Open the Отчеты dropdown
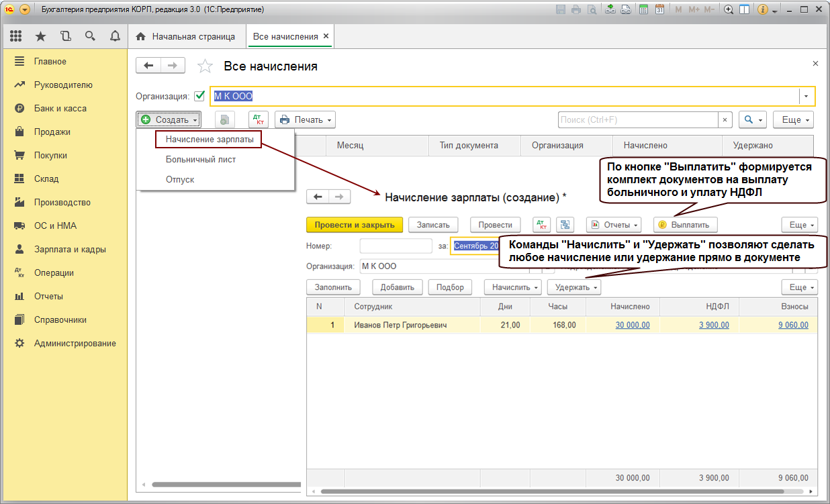 (x=614, y=225)
